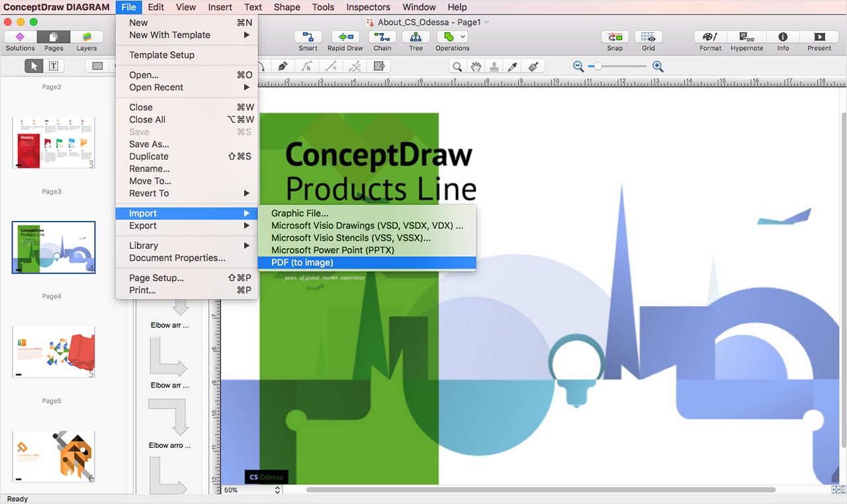Choose Duplicate from File menu

pyautogui.click(x=187, y=156)
